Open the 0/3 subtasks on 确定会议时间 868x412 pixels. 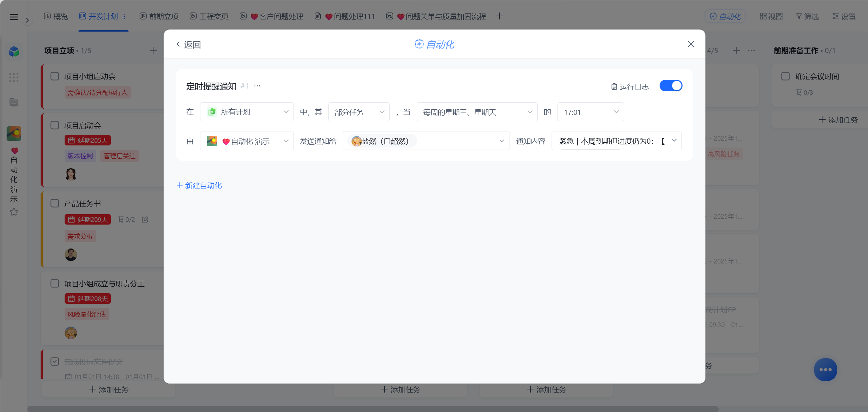[x=804, y=92]
